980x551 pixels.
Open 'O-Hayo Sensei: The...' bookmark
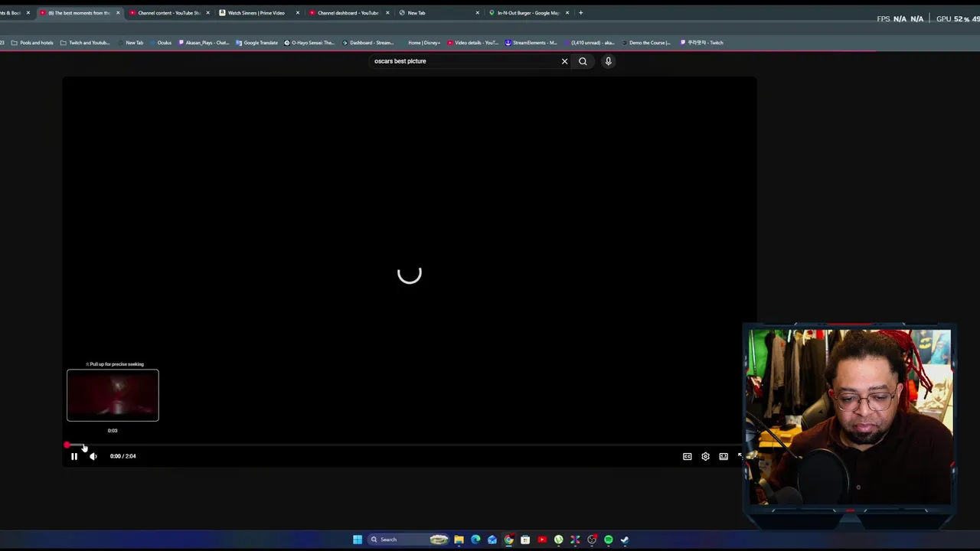pos(309,43)
